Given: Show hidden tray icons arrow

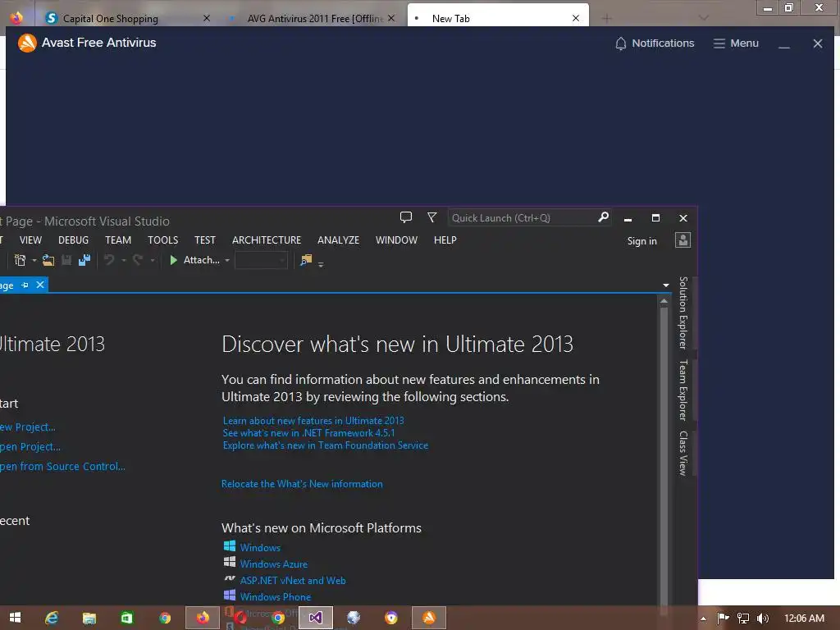Looking at the screenshot, I should [703, 619].
